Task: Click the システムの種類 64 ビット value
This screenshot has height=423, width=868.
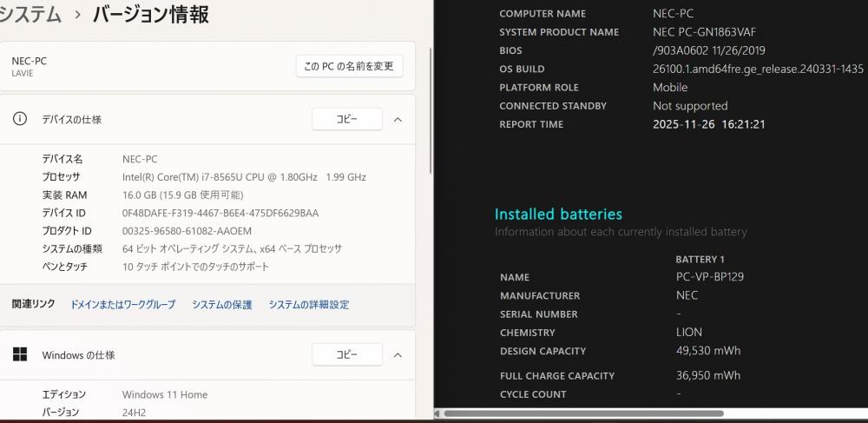Action: coord(232,249)
